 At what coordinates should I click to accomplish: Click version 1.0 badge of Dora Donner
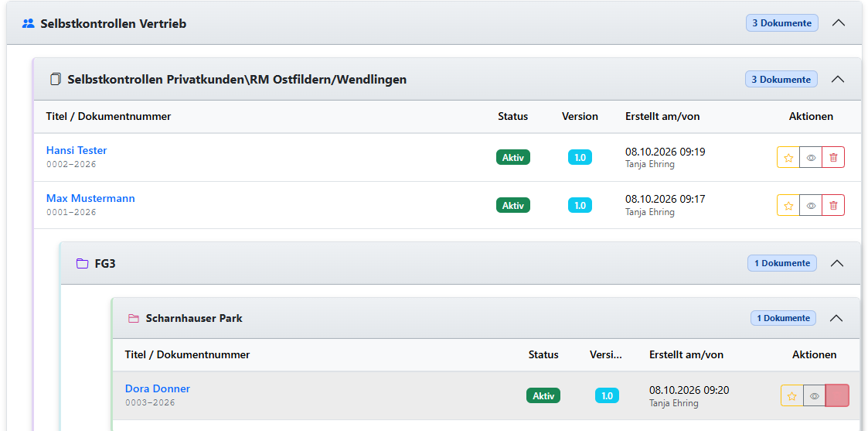(607, 395)
